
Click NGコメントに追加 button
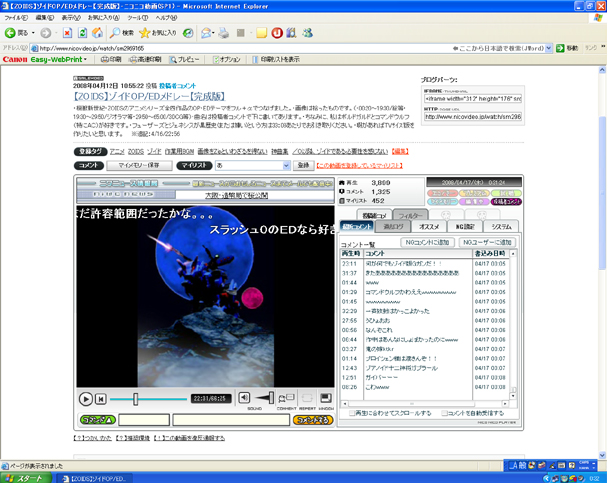coord(427,243)
